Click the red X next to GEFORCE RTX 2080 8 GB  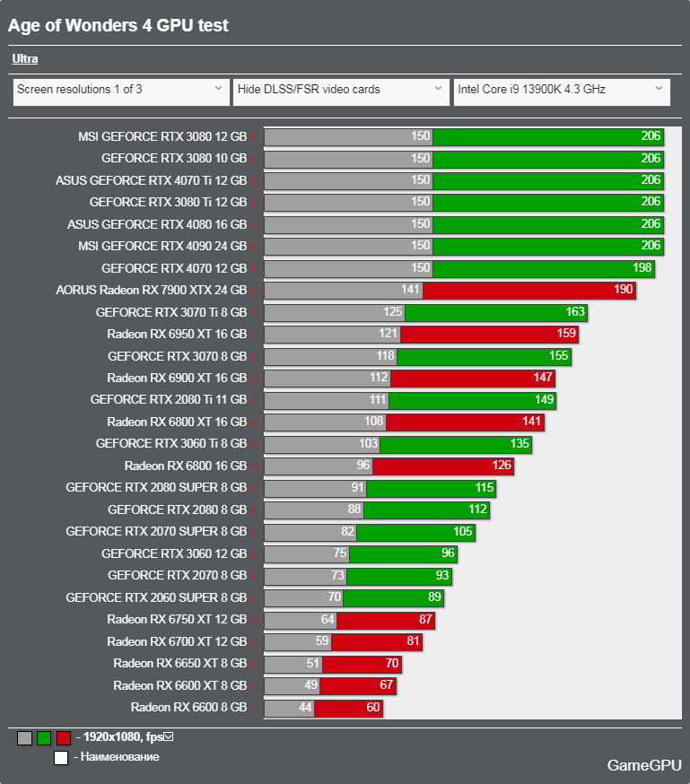(x=254, y=510)
